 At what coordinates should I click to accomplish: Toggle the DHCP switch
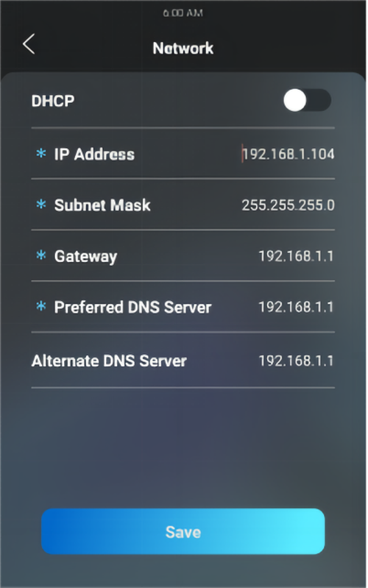307,100
